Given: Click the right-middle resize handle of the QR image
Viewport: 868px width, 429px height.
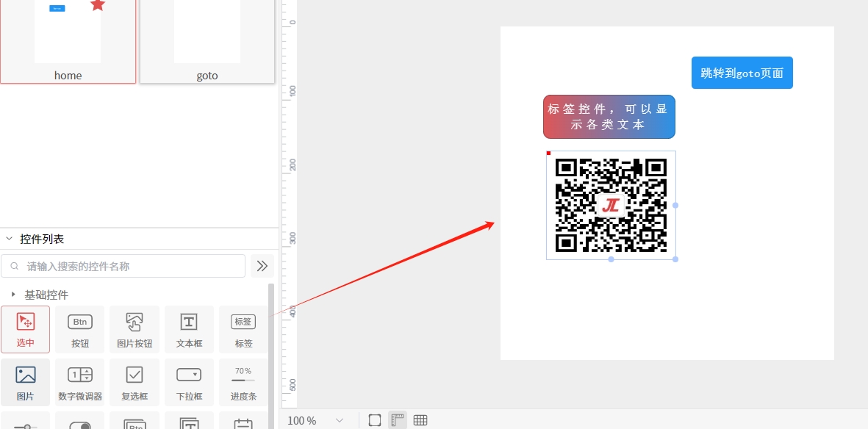Looking at the screenshot, I should click(x=675, y=206).
